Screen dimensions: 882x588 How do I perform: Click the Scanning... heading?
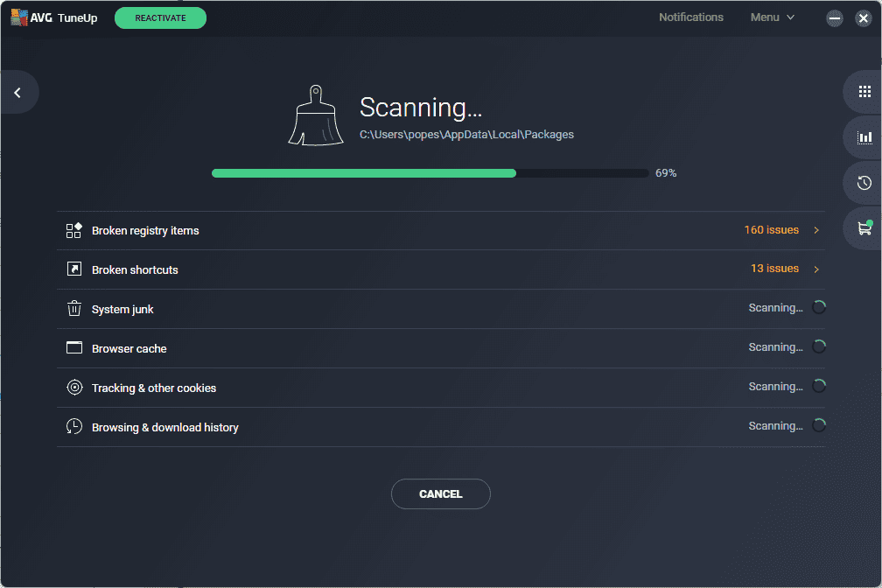(421, 107)
